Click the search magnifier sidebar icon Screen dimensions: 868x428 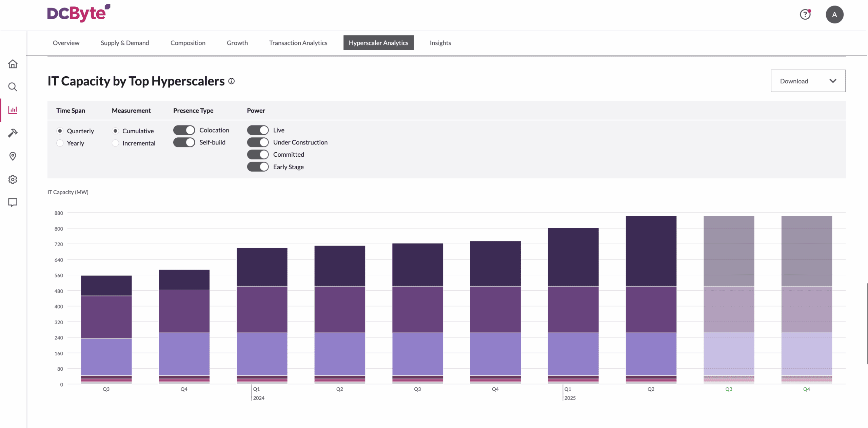coord(13,87)
